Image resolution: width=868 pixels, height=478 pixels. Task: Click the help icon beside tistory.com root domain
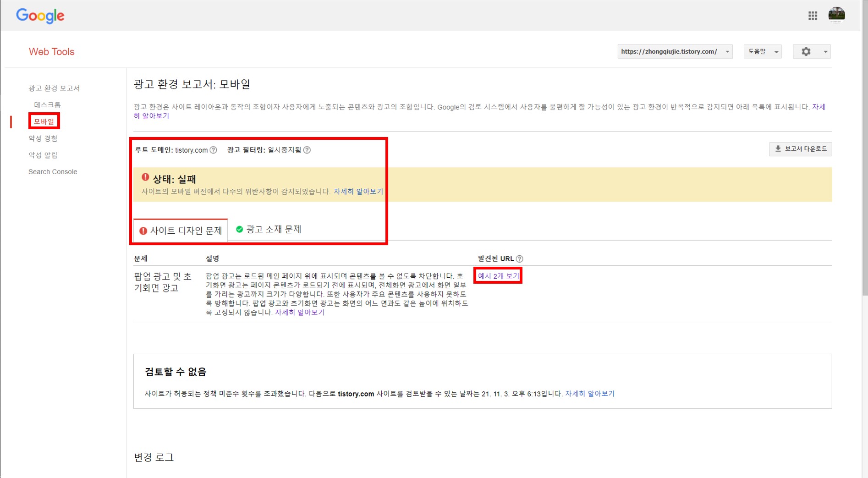[214, 150]
